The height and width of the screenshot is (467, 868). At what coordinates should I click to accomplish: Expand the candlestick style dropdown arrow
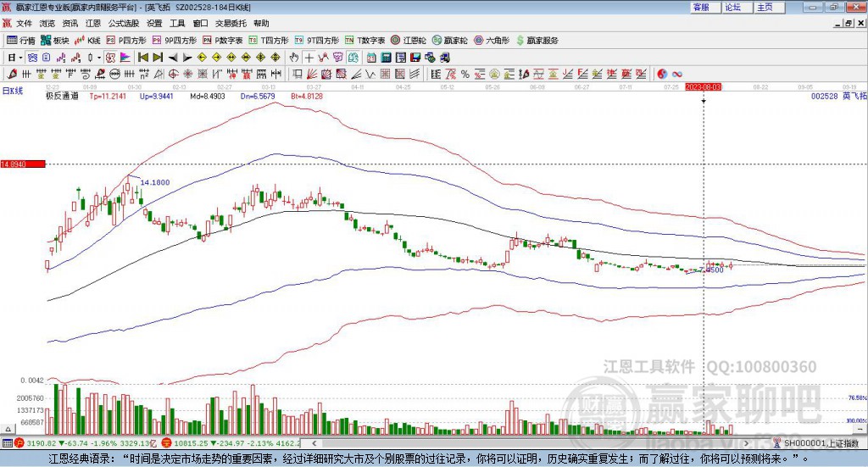click(99, 58)
